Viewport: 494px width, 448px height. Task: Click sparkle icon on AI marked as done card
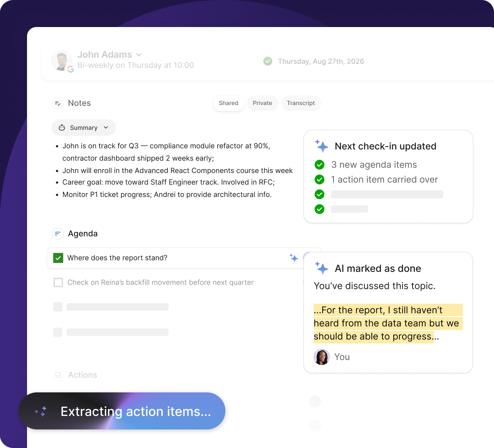(321, 268)
